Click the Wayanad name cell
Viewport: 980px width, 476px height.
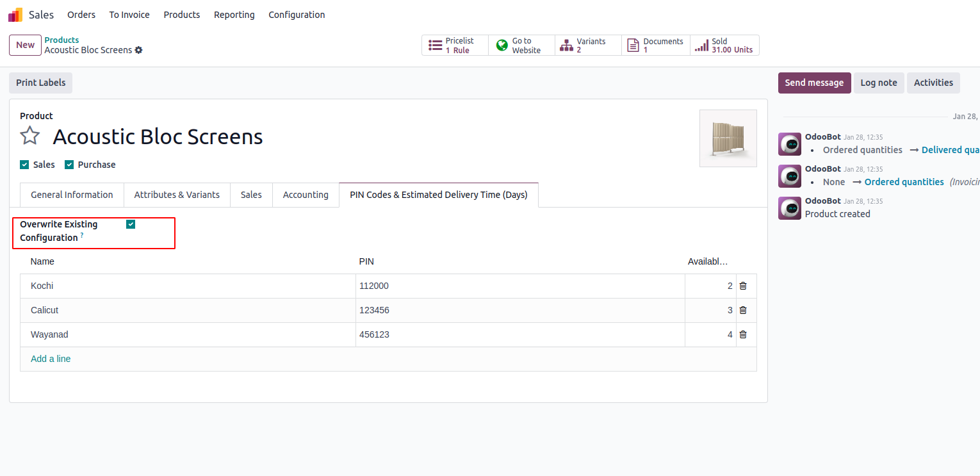tap(188, 335)
